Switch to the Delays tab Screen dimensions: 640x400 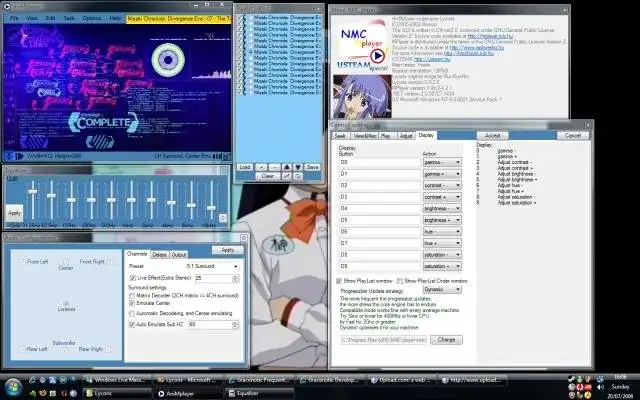coord(159,254)
